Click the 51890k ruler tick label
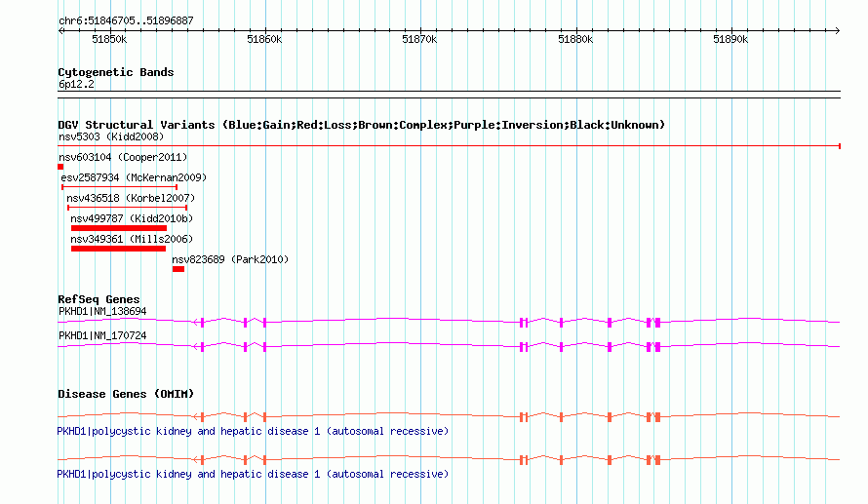 point(730,39)
